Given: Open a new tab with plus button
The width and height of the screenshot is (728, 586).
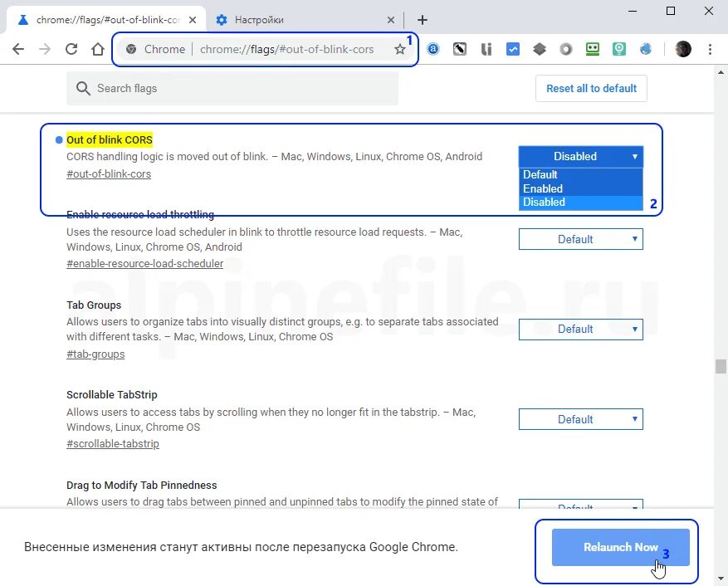Looking at the screenshot, I should pyautogui.click(x=422, y=20).
